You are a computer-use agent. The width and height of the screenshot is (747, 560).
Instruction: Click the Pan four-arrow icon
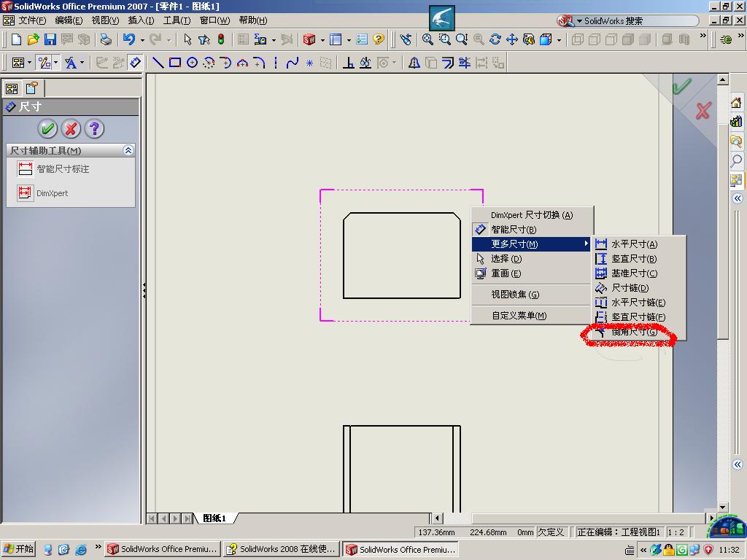coord(512,39)
